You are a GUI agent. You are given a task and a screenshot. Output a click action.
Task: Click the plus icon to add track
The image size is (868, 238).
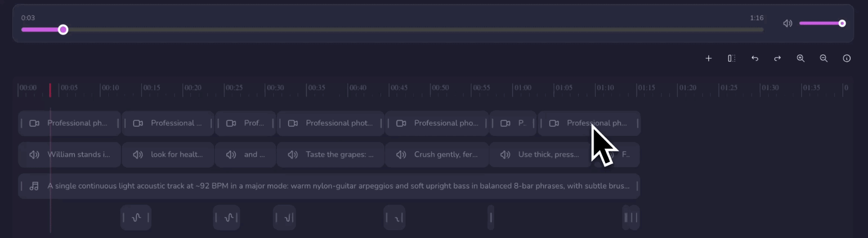click(708, 58)
